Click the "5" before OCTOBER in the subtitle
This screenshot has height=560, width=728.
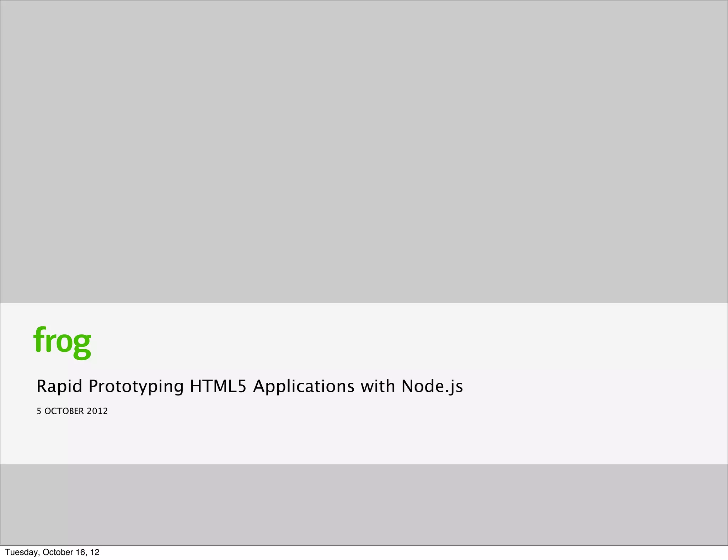coord(39,411)
